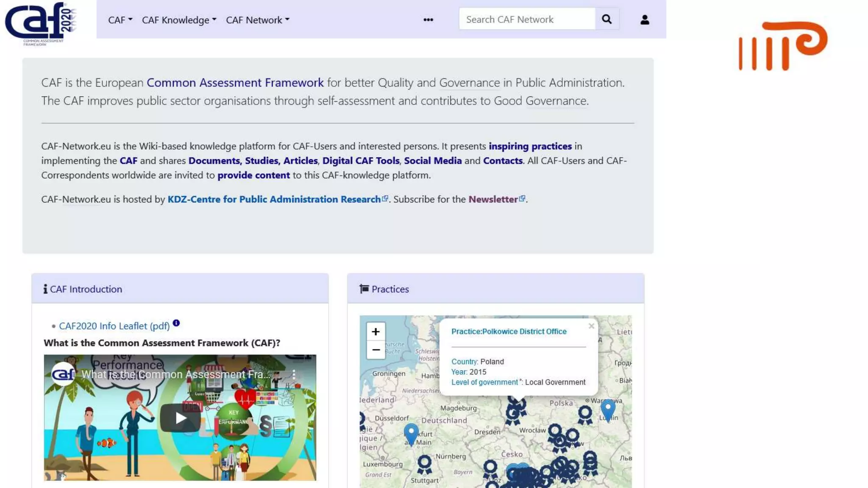The width and height of the screenshot is (868, 488).
Task: Play the CAF introduction video
Action: coord(180,418)
